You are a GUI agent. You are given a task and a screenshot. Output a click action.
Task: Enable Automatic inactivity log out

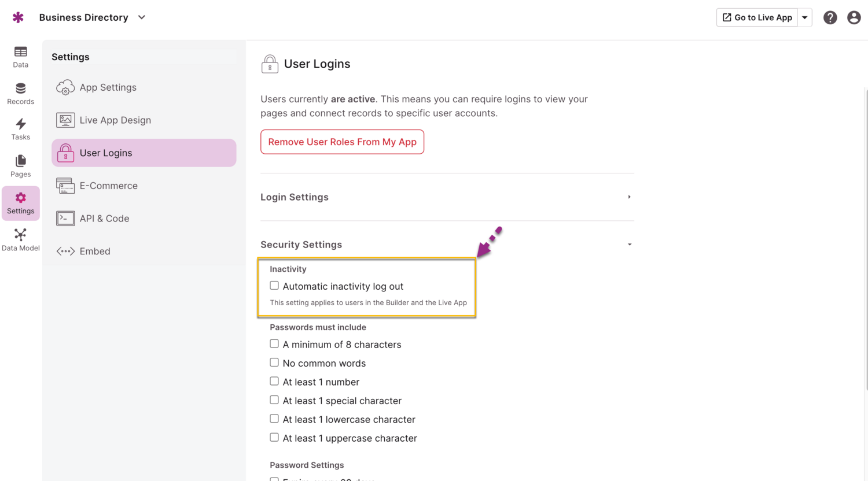click(x=274, y=285)
